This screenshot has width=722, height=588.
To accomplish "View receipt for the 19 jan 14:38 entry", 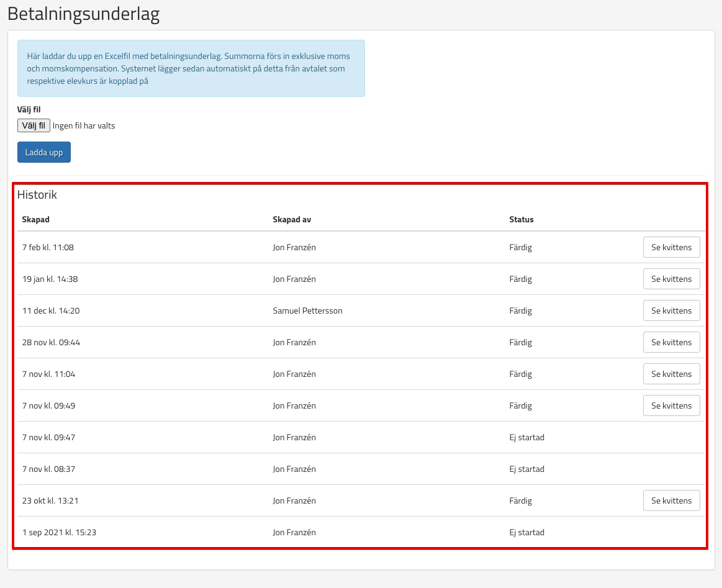I will click(671, 279).
